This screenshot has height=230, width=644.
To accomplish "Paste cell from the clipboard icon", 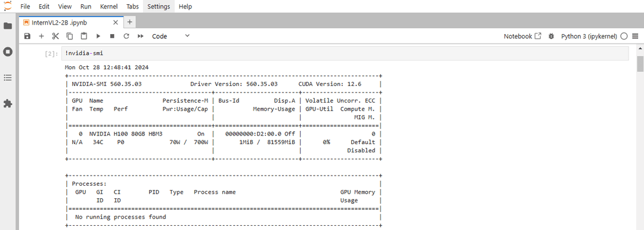I will 84,36.
